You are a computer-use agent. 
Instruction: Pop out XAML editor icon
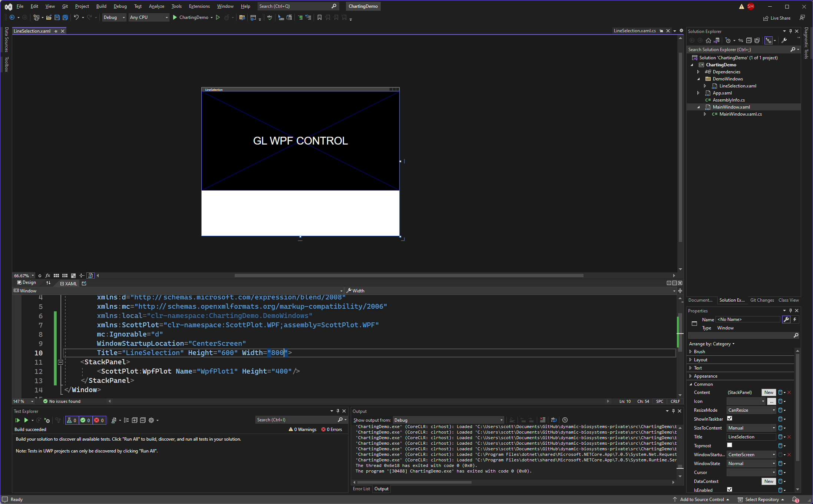click(x=84, y=283)
